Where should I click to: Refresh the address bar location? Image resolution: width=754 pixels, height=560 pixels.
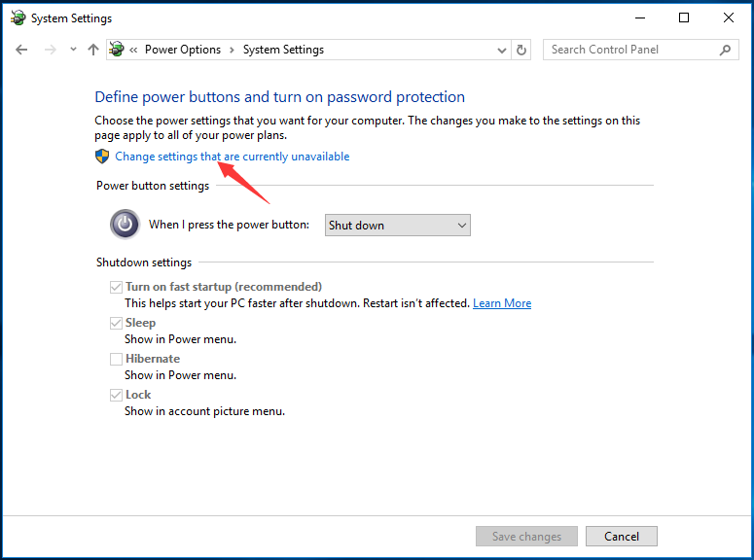point(521,50)
